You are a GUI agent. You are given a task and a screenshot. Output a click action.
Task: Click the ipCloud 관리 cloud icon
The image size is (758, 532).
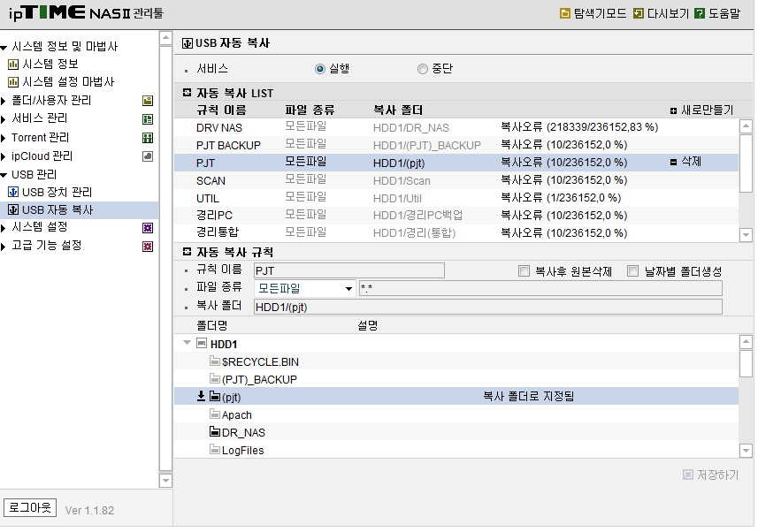click(148, 156)
